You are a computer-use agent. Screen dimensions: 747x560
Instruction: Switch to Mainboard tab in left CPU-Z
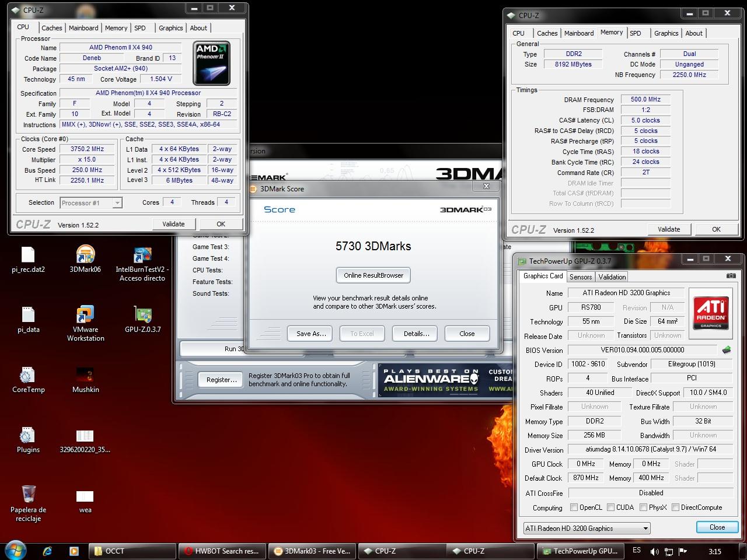(83, 28)
